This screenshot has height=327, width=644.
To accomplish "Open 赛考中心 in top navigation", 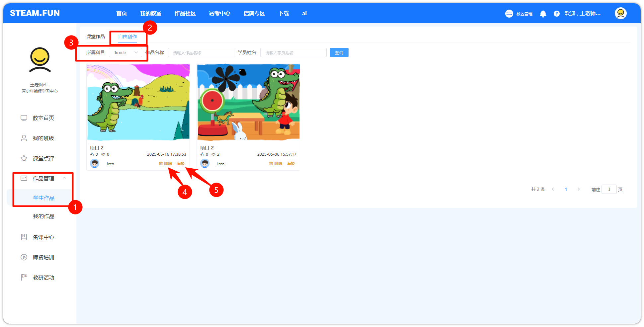I will (220, 13).
